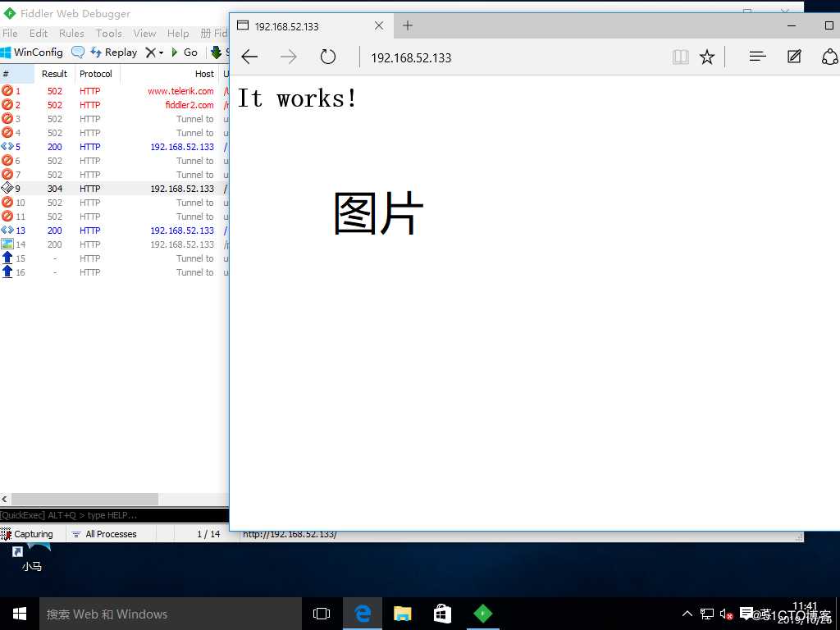Click the Fiddler green taskbar icon
The image size is (840, 630).
pyautogui.click(x=482, y=614)
